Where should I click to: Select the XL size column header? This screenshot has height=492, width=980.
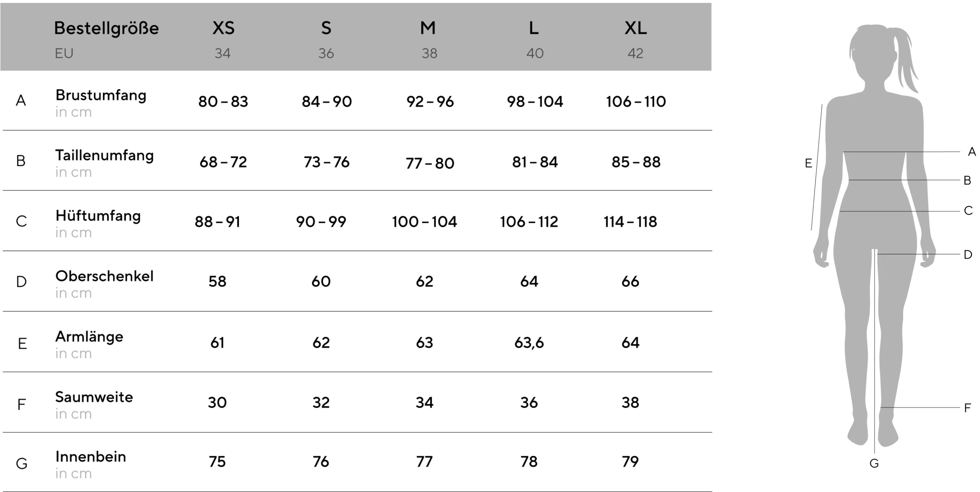click(x=635, y=28)
